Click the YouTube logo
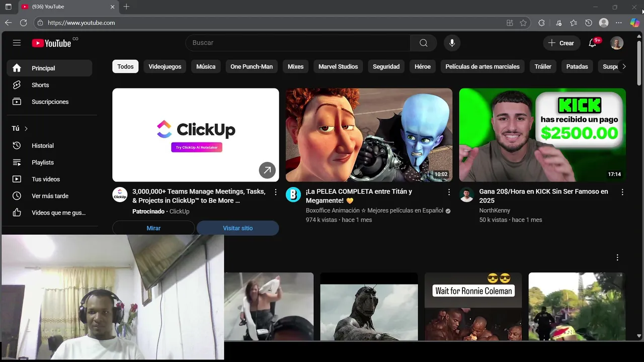 (x=51, y=43)
